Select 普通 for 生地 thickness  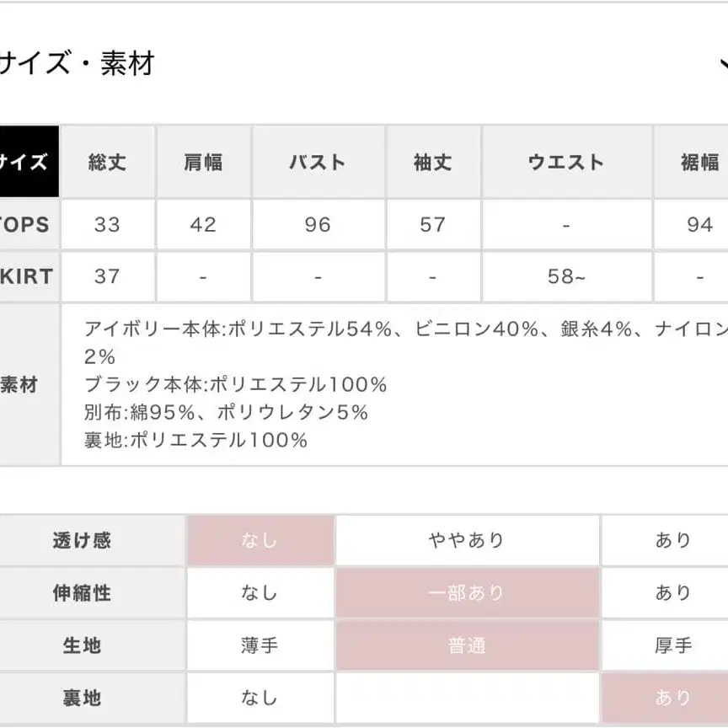pyautogui.click(x=467, y=646)
